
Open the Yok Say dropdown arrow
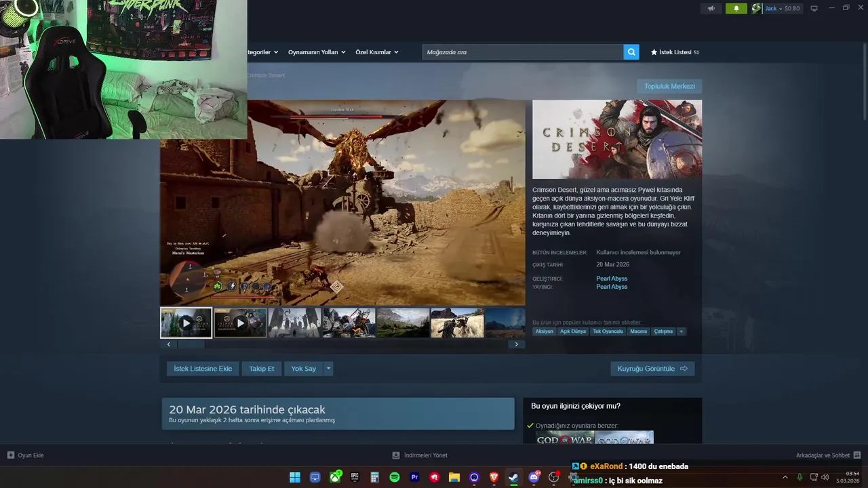tap(328, 369)
